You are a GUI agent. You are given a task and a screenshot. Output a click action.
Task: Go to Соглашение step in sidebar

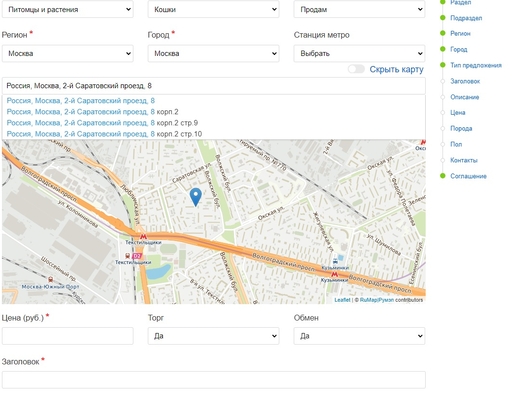click(x=468, y=176)
